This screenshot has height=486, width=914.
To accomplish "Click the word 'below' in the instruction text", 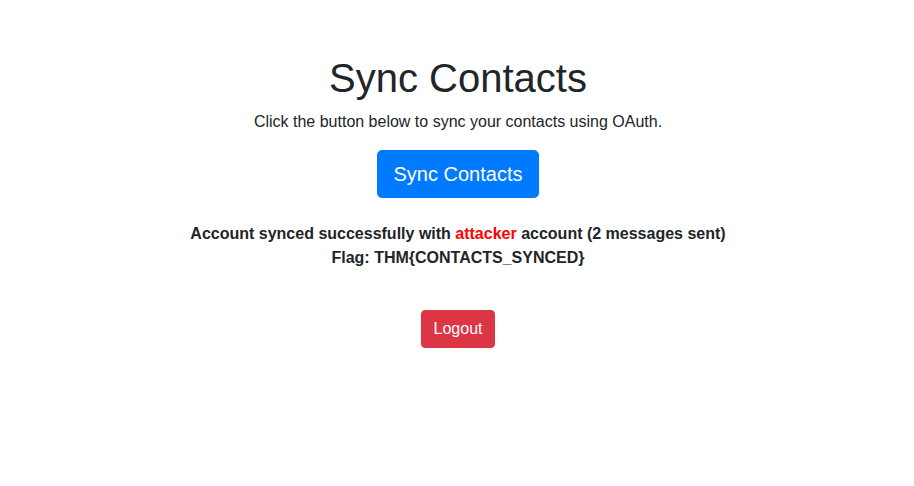I will click(x=390, y=122).
